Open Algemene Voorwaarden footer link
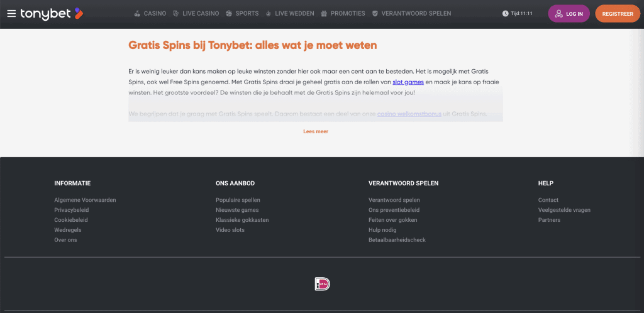This screenshot has width=644, height=313. click(85, 200)
